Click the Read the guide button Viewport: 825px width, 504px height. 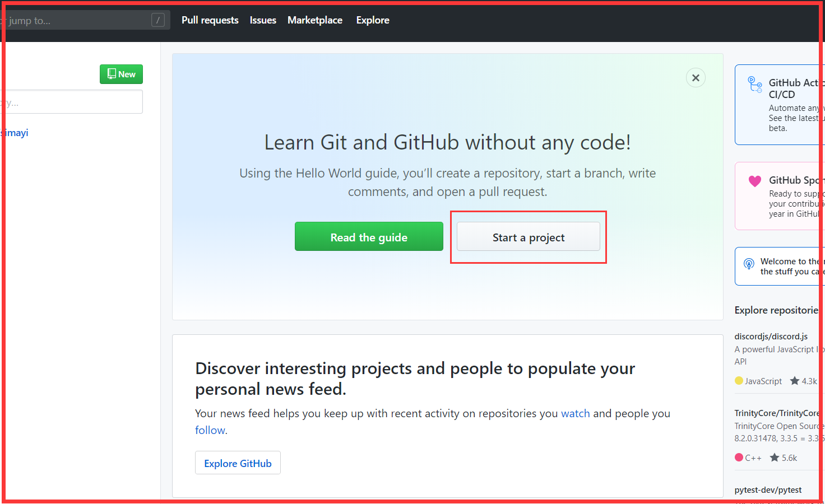tap(369, 236)
